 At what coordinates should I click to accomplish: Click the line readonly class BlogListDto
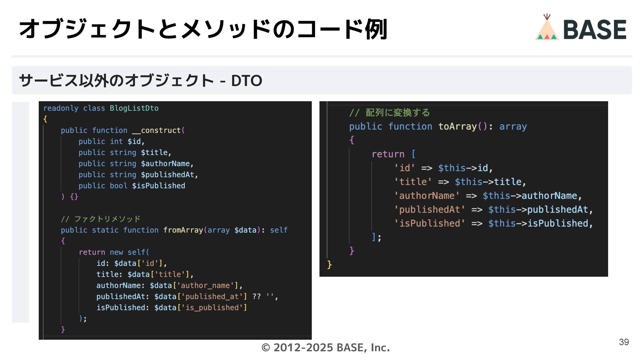point(101,108)
